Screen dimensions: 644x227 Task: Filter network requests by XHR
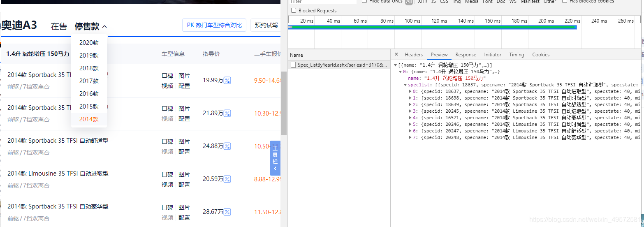(x=422, y=2)
